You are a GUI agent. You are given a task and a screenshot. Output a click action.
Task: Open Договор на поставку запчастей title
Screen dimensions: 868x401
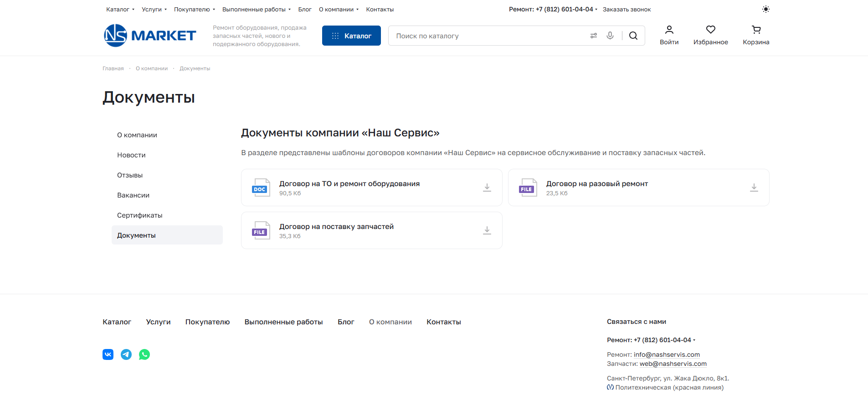336,226
